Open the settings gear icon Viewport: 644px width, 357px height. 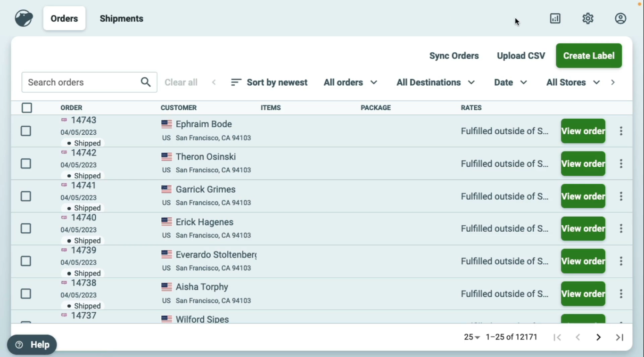point(587,18)
